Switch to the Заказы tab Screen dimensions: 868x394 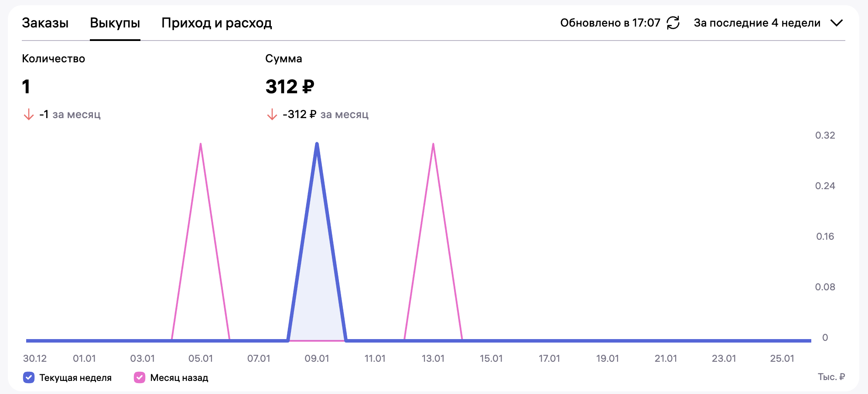pyautogui.click(x=45, y=23)
